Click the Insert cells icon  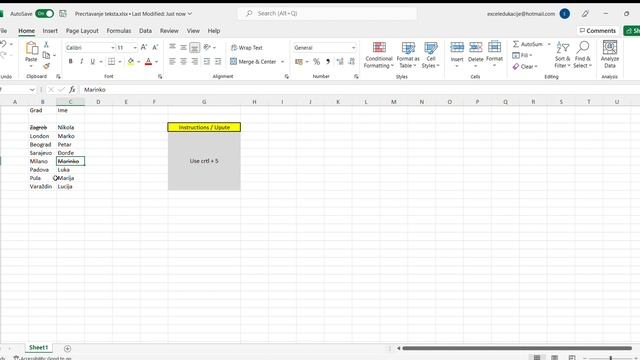(457, 48)
